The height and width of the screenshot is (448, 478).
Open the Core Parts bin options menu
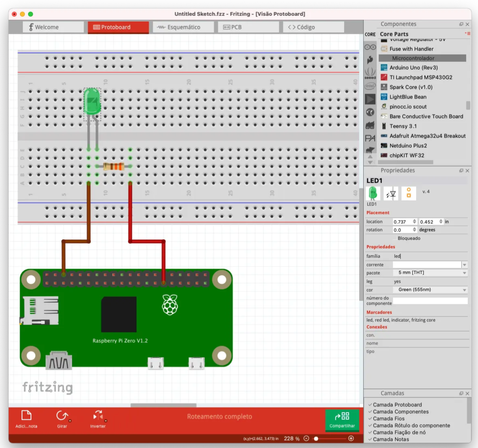[x=467, y=33]
